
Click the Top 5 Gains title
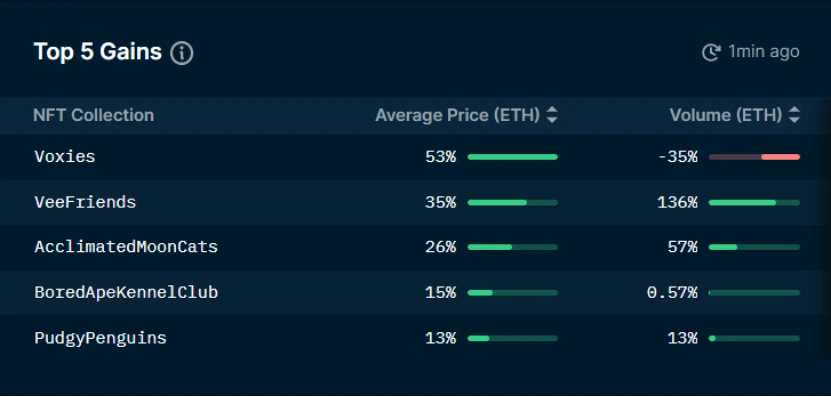coord(98,52)
